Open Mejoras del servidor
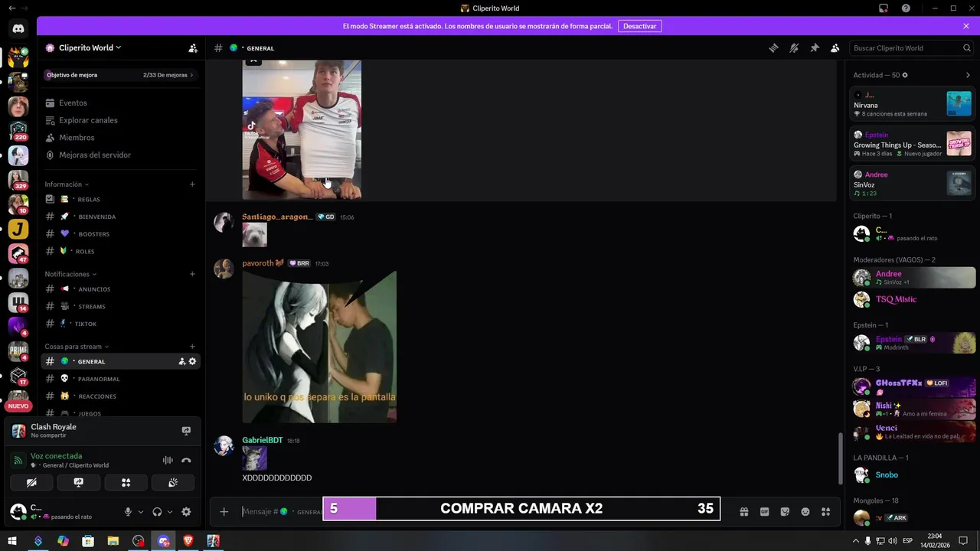Screen dimensions: 980x551 point(120,155)
